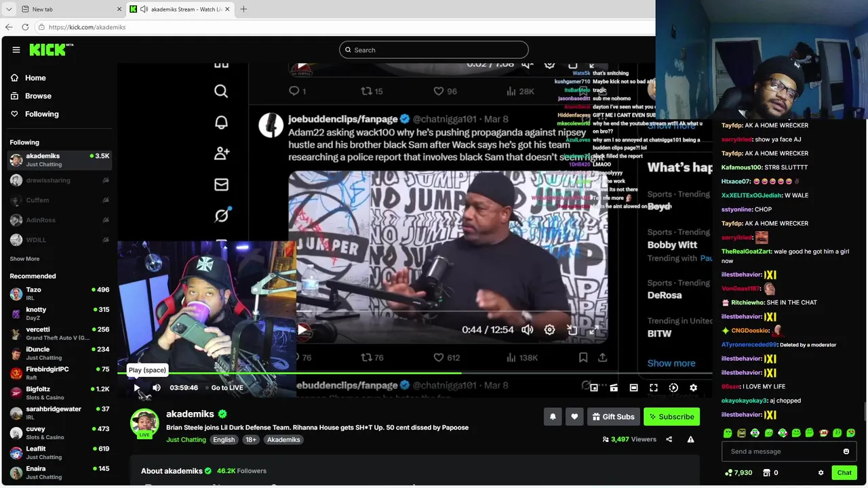Viewport: 868px width, 488px height.
Task: Toggle the heart follow button for akademiks
Action: click(574, 417)
